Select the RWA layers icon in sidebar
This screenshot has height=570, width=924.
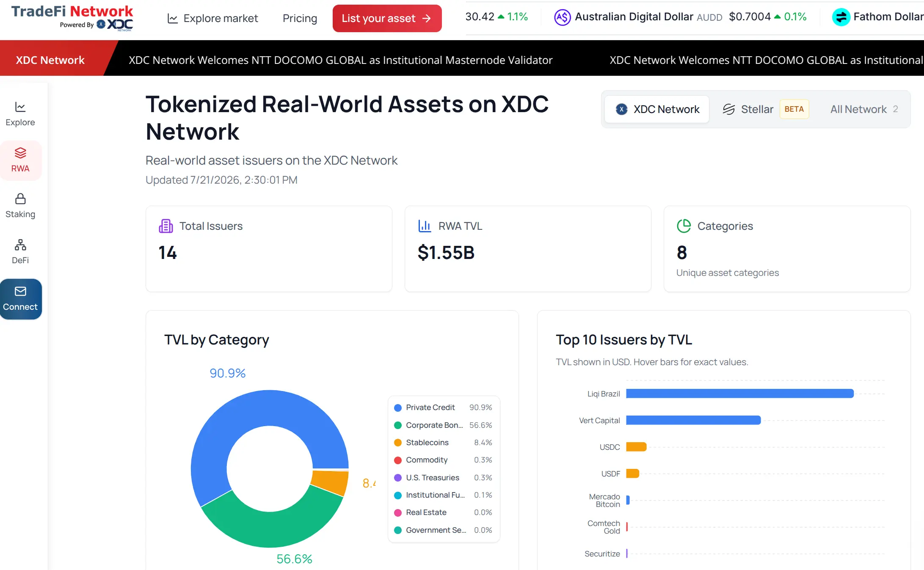(x=20, y=153)
